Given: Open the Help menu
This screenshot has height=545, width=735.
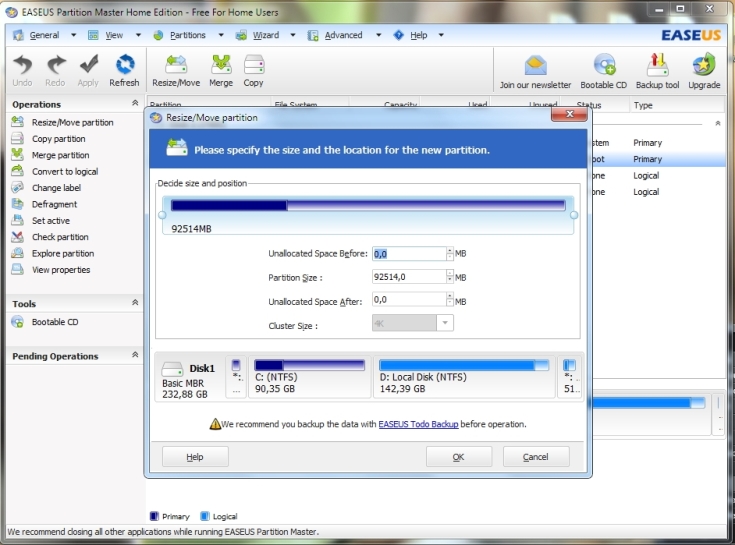Looking at the screenshot, I should [x=419, y=35].
